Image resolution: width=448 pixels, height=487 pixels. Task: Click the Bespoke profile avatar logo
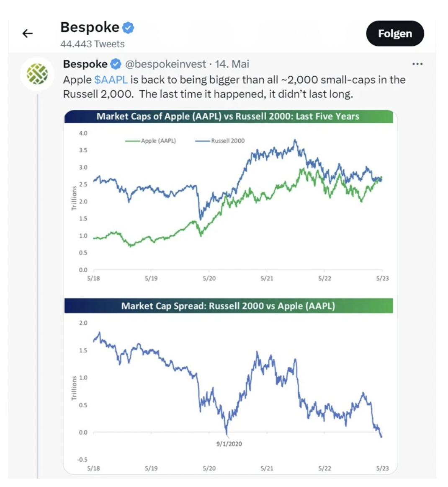point(37,74)
